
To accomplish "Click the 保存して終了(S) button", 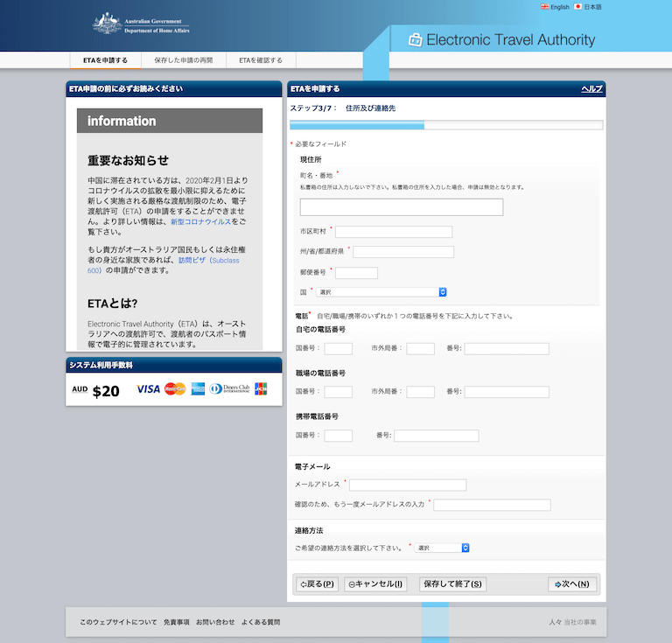I will tap(452, 584).
